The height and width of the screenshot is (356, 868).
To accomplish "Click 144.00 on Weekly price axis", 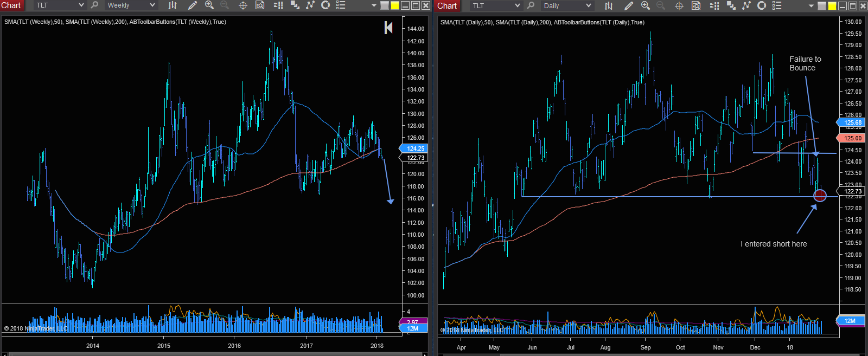I will (x=416, y=29).
